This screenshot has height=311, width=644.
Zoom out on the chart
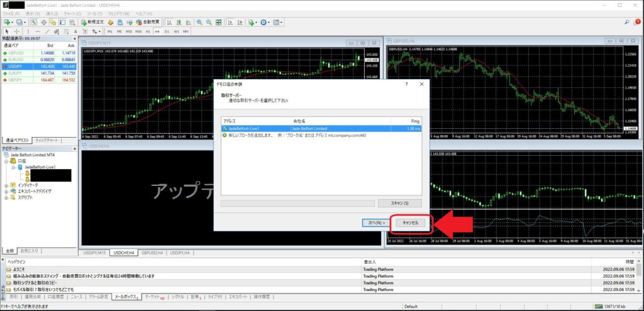tap(209, 22)
